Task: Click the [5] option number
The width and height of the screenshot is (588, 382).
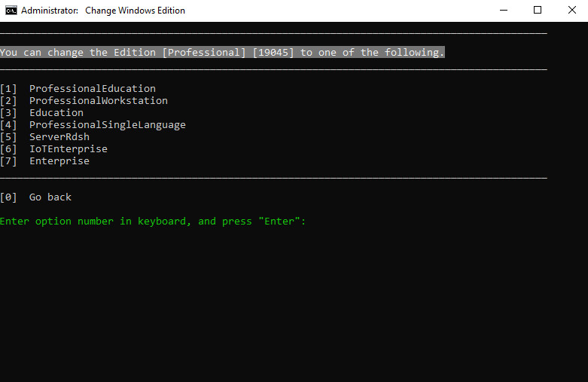Action: pyautogui.click(x=8, y=137)
